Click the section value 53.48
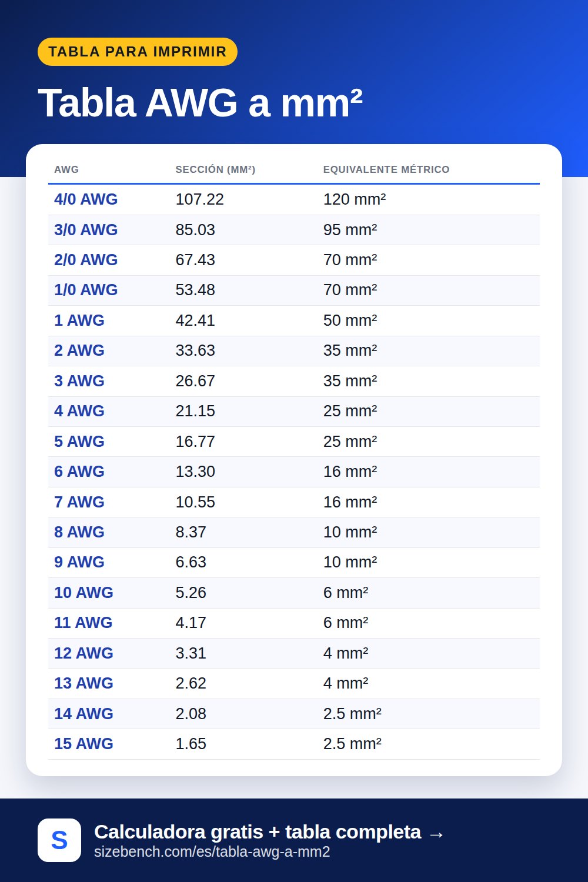The width and height of the screenshot is (588, 882). (x=195, y=290)
